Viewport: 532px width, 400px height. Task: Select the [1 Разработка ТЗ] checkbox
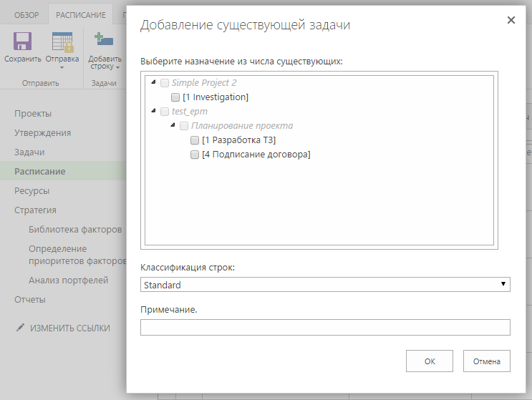coord(195,140)
